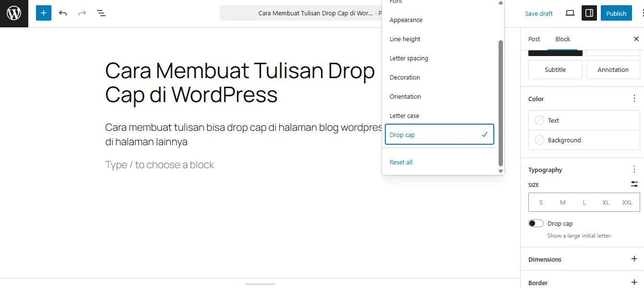Click the WordPress logo icon

(14, 13)
